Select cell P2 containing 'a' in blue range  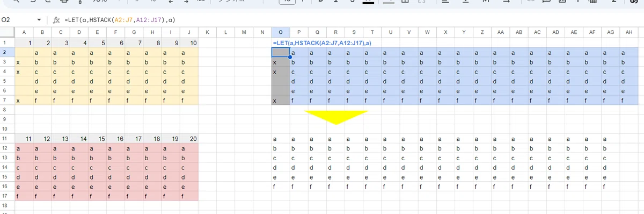(299, 52)
